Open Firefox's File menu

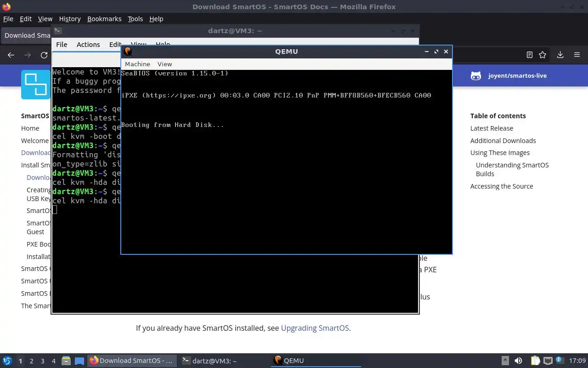[8, 19]
